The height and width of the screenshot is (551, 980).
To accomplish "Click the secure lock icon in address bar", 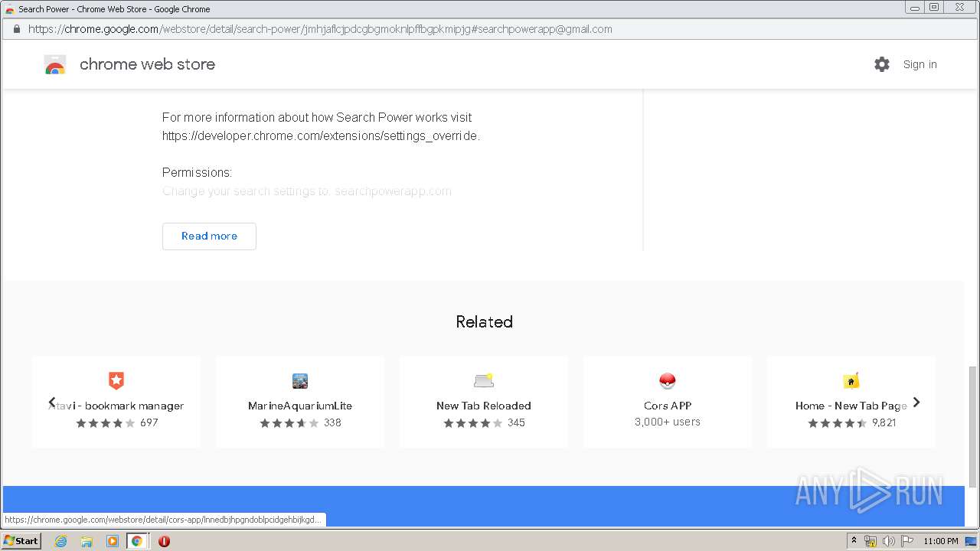I will tap(16, 29).
